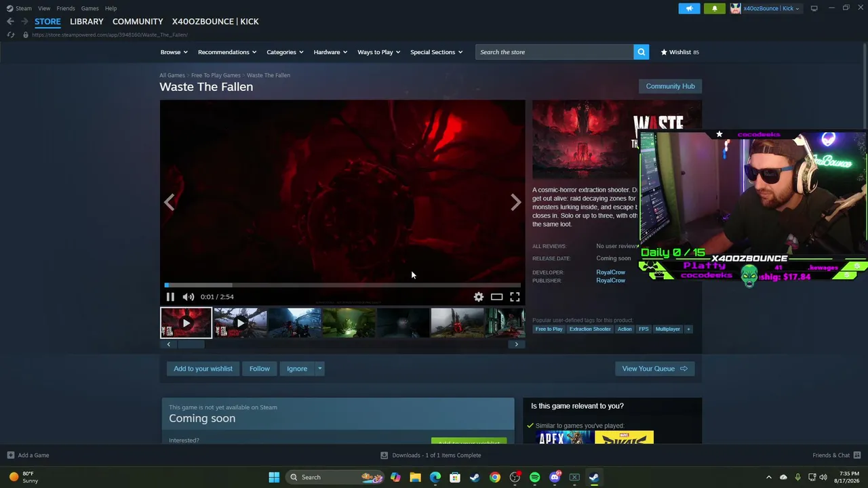Screen dimensions: 868x488
Task: Open Spotify from the taskbar
Action: click(x=534, y=477)
